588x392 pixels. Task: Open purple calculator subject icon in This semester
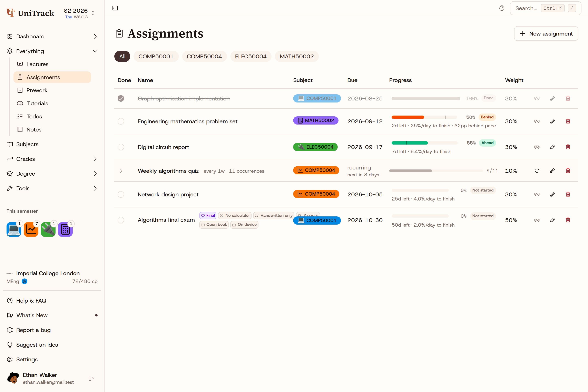point(65,229)
